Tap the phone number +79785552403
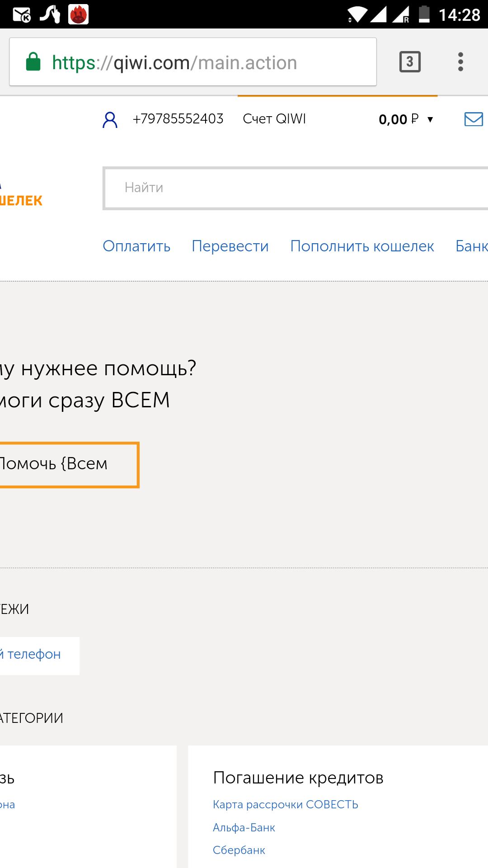The height and width of the screenshot is (868, 488). (x=178, y=119)
